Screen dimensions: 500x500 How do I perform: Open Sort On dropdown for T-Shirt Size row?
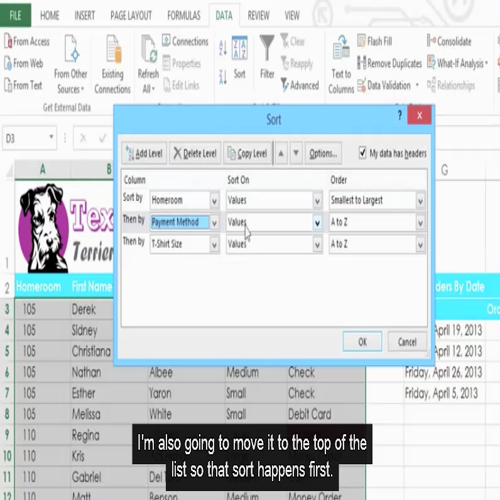(317, 245)
